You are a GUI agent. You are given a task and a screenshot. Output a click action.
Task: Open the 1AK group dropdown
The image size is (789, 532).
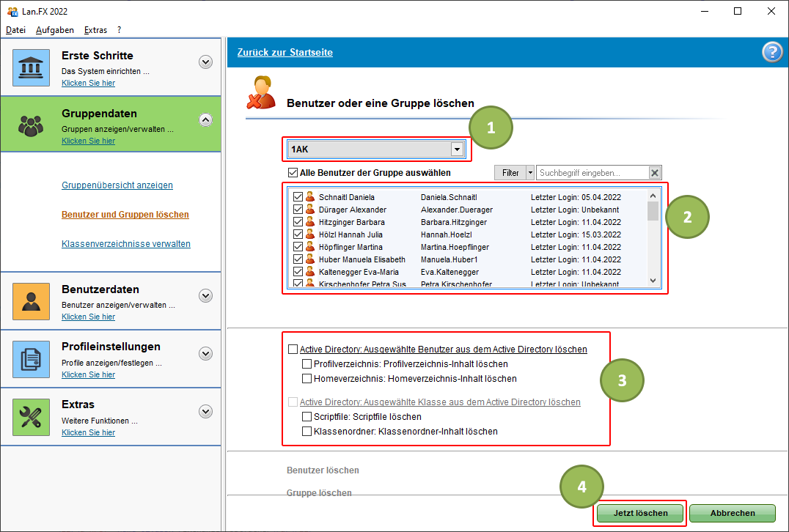point(456,149)
